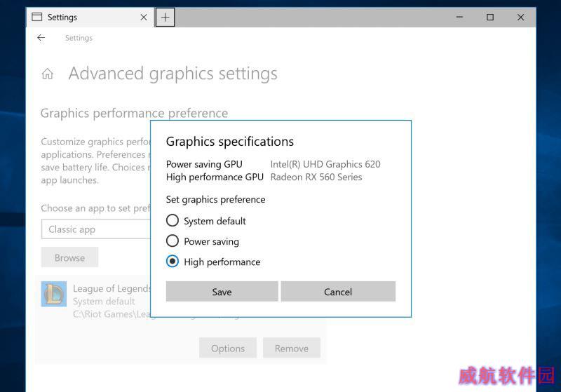Image resolution: width=561 pixels, height=392 pixels.
Task: Choose the Power saving graphics option
Action: pyautogui.click(x=172, y=241)
